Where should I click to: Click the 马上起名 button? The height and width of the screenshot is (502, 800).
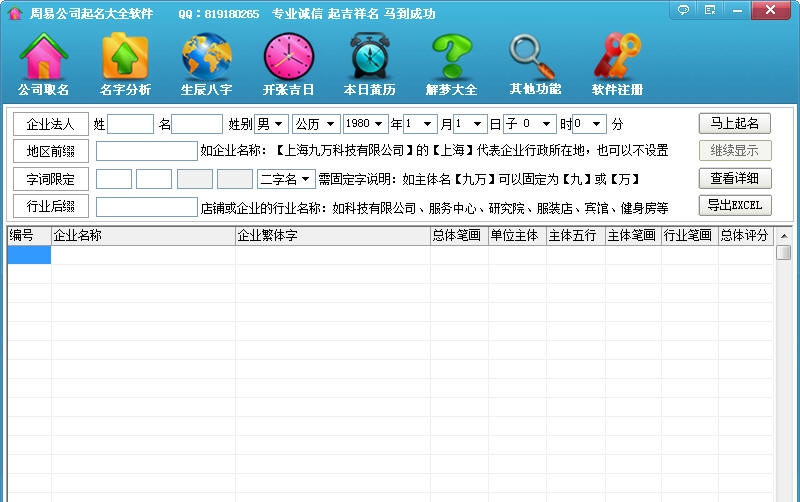point(735,123)
